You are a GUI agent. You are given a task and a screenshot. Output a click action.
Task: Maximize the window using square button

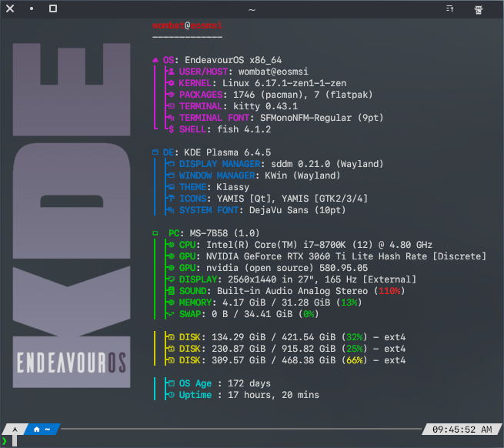52,9
